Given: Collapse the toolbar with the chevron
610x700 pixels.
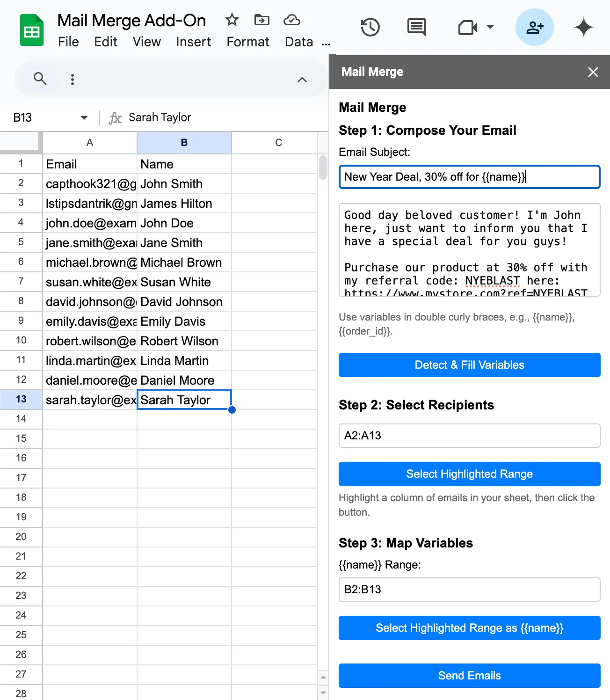Looking at the screenshot, I should coord(302,79).
